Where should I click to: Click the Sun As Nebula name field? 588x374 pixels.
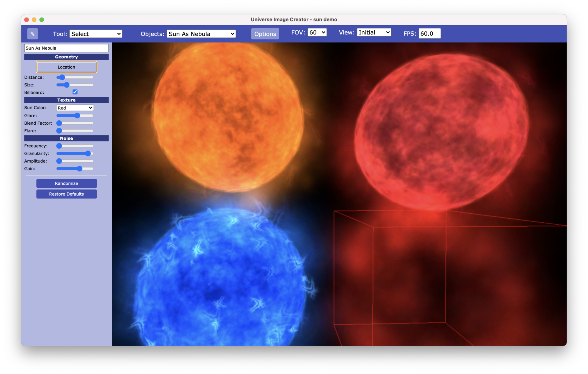(x=66, y=48)
